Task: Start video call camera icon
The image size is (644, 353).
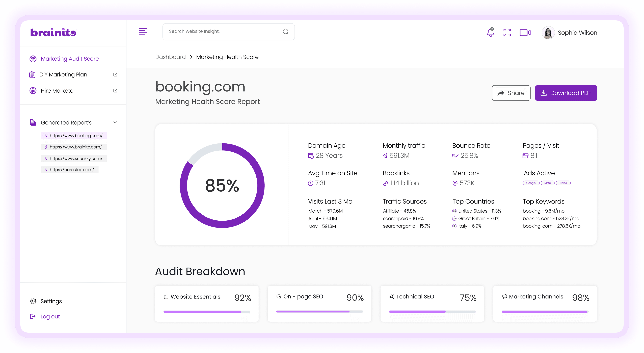Action: (525, 33)
